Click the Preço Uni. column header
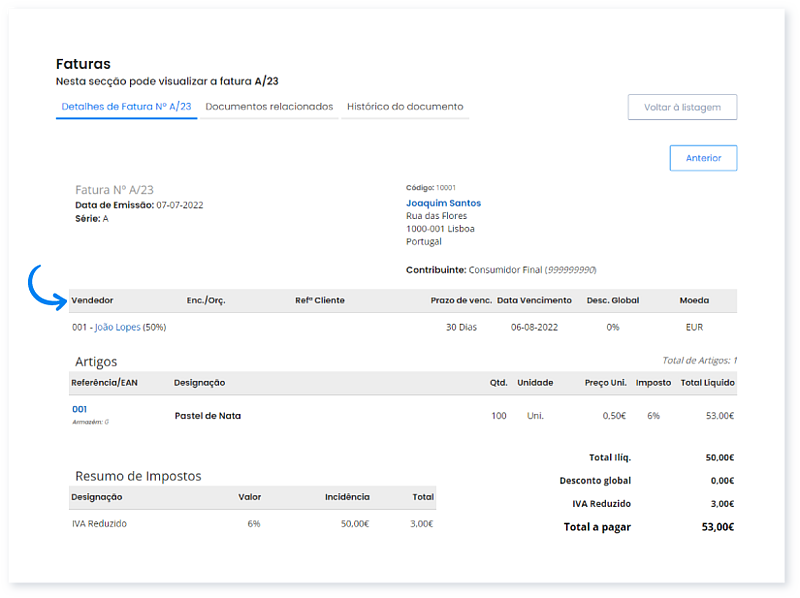Viewport: 800px width, 598px height. (605, 383)
